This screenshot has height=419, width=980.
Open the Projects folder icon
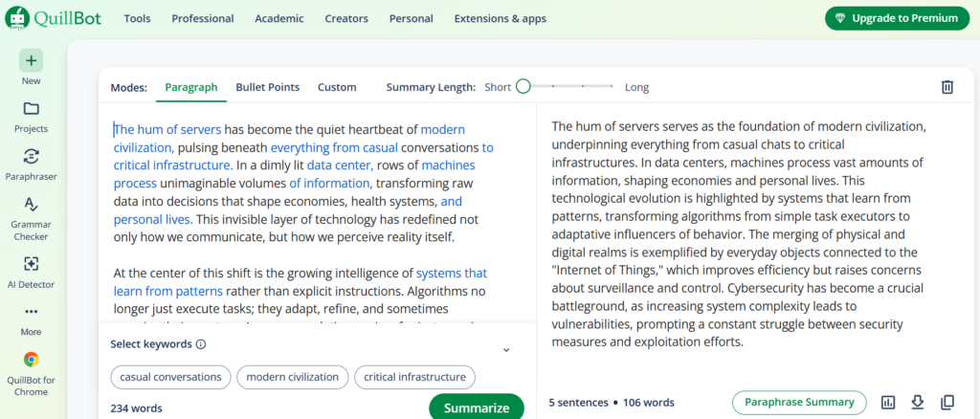point(31,109)
